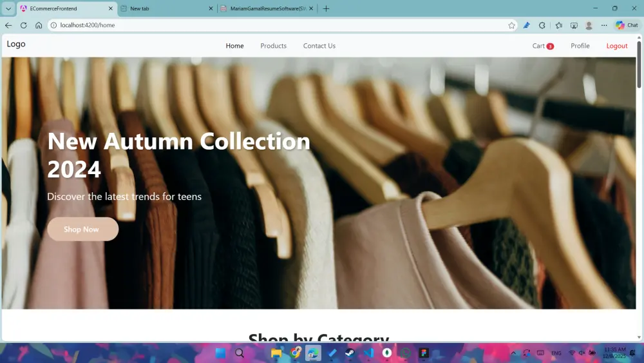
Task: Open the Wi-Fi network flyout
Action: pos(572,353)
